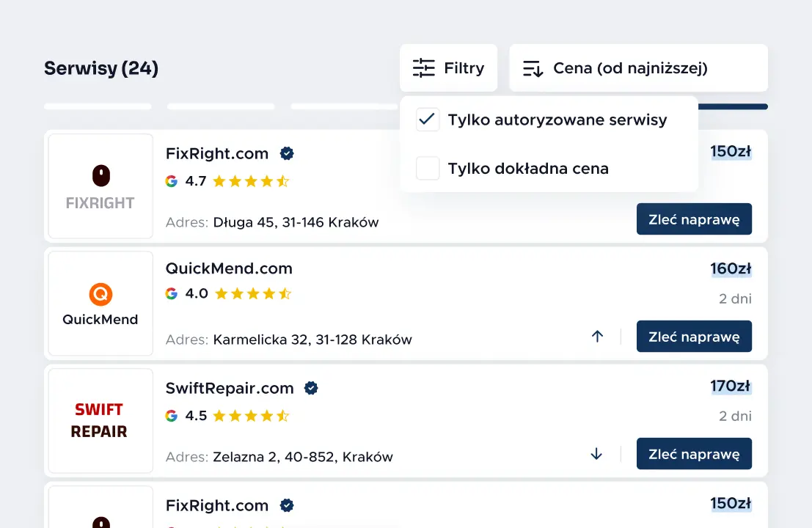Click the Filtry filter icon
The height and width of the screenshot is (528, 812).
tap(423, 67)
